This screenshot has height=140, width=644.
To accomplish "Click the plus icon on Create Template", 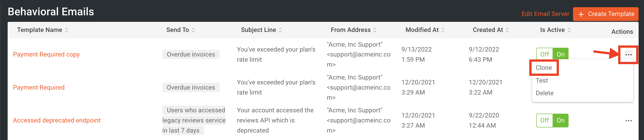I will click(582, 14).
